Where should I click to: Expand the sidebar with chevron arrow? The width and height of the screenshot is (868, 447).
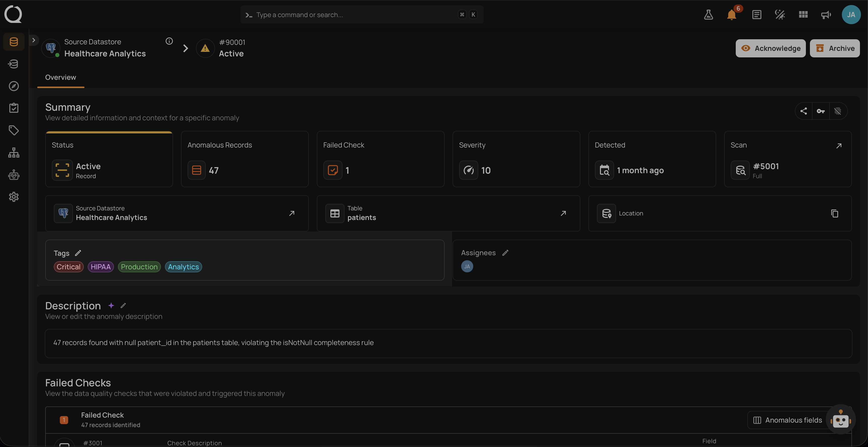tap(34, 40)
